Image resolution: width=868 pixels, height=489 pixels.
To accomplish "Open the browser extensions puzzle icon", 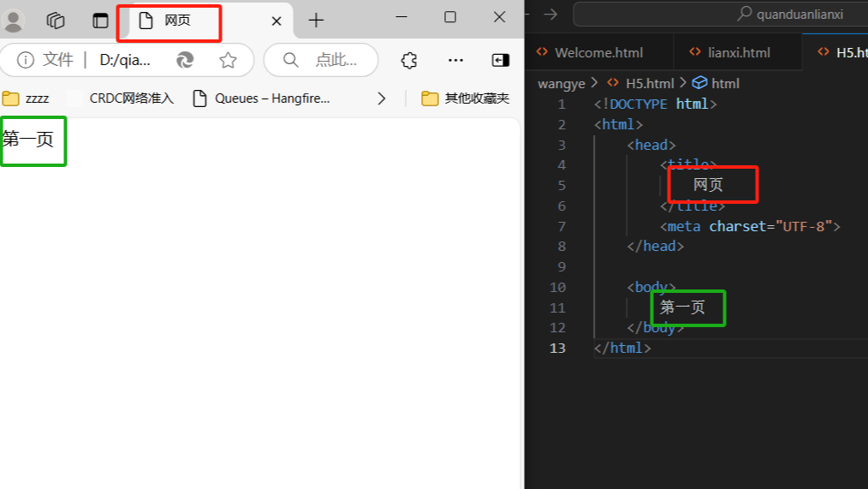I will pos(409,60).
